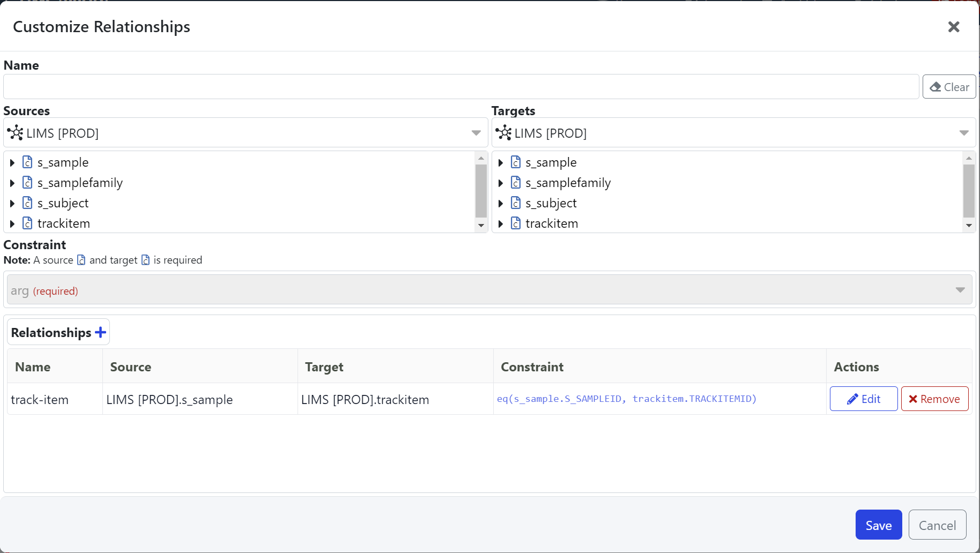Click the trackitem document icon in Targets
Image resolution: width=980 pixels, height=553 pixels.
click(x=516, y=223)
